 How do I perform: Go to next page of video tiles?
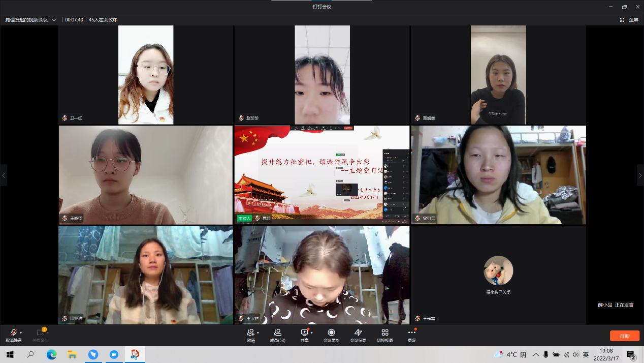pos(640,175)
